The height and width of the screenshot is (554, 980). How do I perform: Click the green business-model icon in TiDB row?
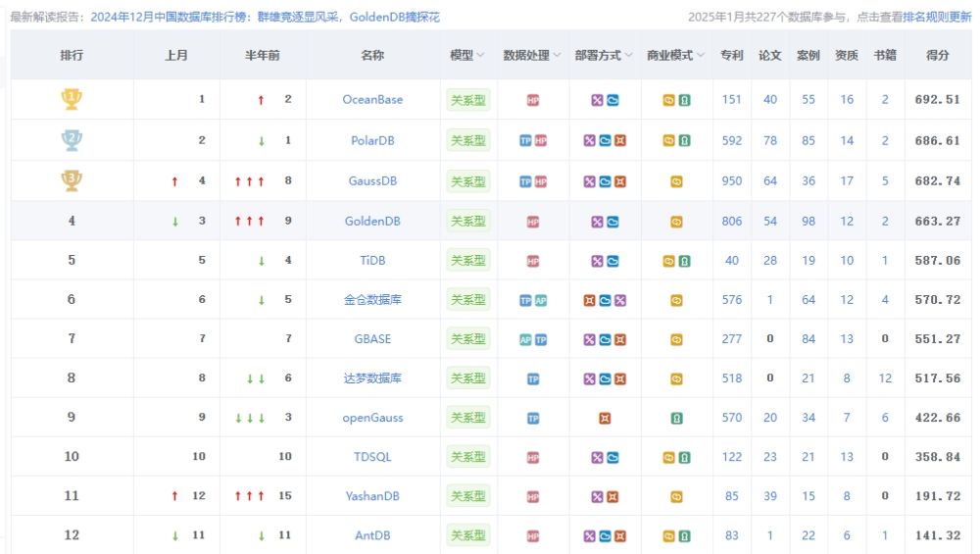click(x=684, y=262)
